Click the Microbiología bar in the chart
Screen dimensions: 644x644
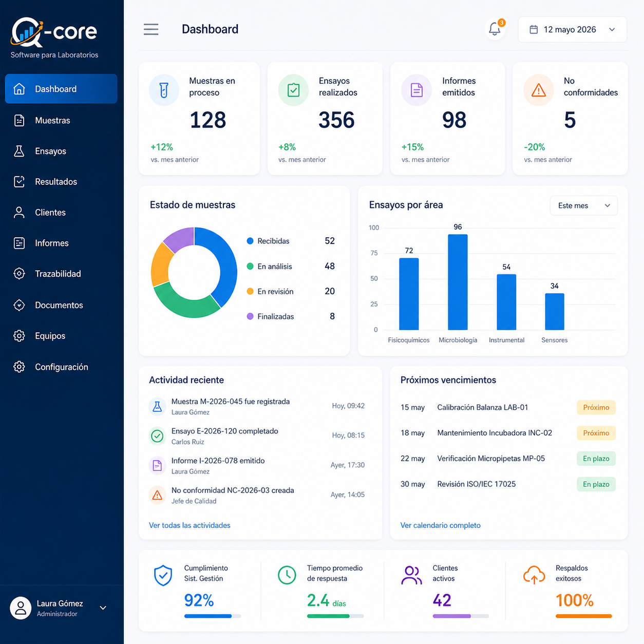click(x=458, y=282)
